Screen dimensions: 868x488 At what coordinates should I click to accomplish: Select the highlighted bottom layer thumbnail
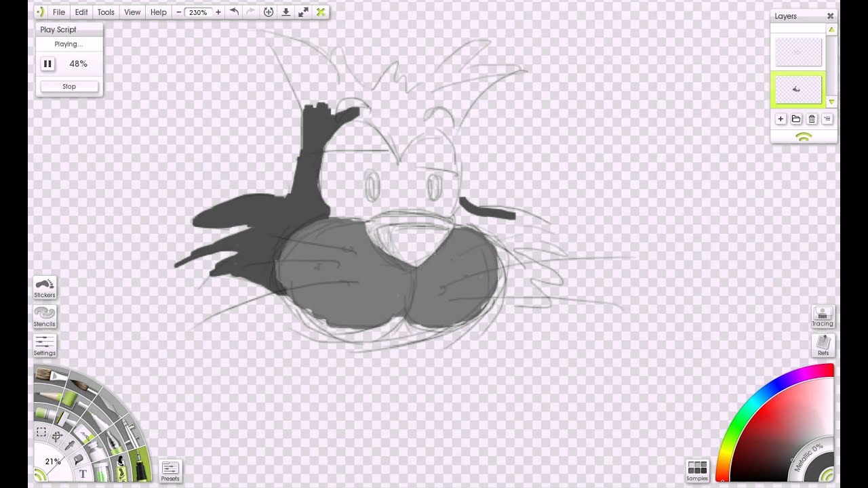click(798, 89)
